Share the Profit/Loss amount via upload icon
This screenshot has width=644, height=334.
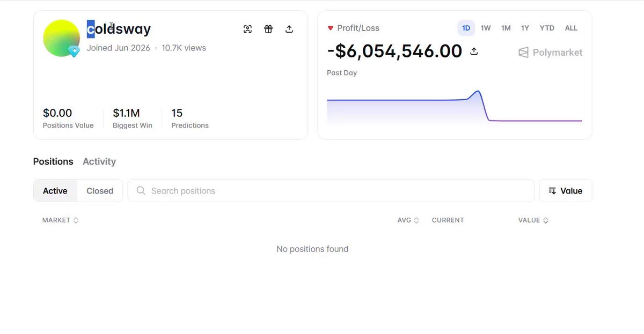[474, 51]
